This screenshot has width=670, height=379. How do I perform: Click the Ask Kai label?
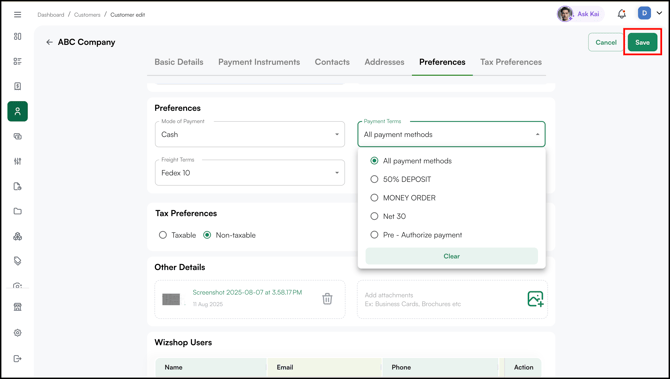tap(588, 14)
